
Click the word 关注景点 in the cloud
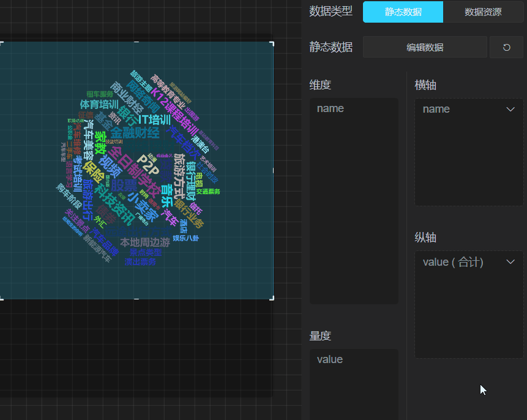point(77,220)
